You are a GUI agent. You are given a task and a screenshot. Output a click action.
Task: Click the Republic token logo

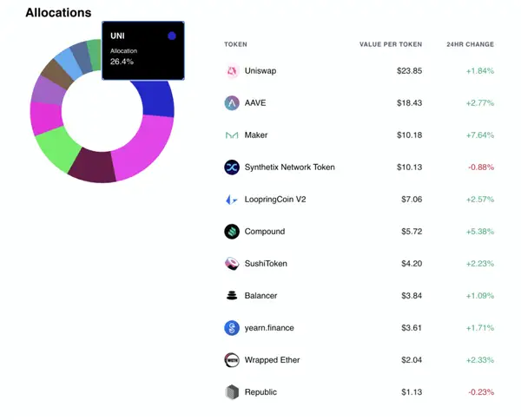tap(232, 392)
